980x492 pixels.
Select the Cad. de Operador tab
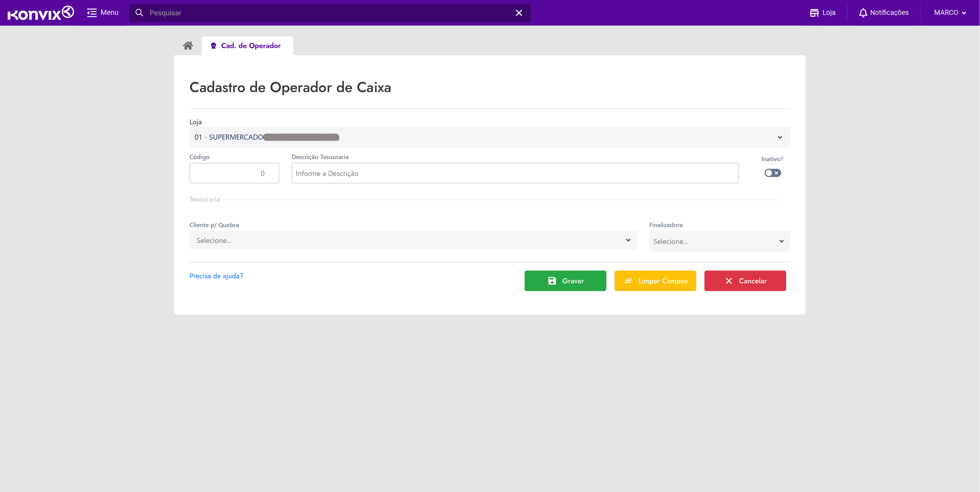point(251,46)
